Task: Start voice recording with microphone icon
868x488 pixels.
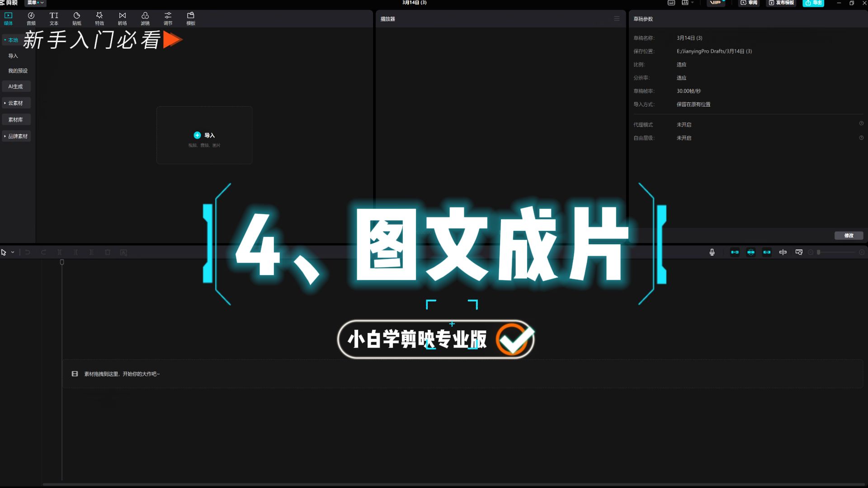Action: pyautogui.click(x=712, y=252)
